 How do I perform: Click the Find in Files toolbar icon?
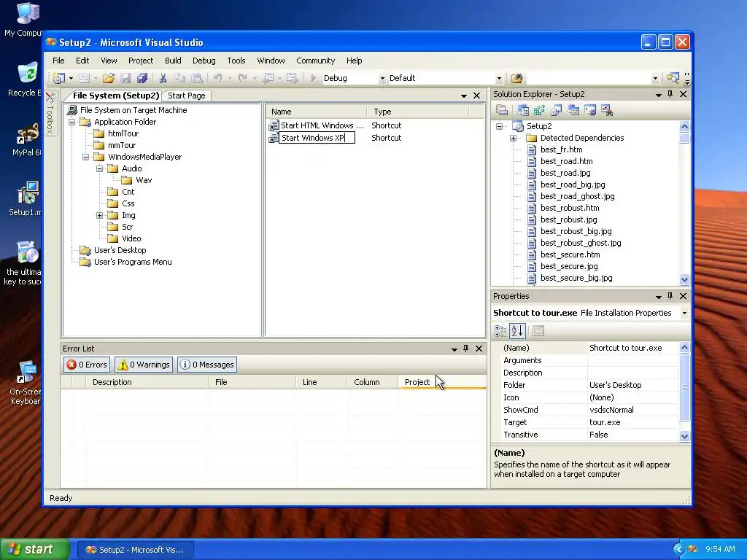pyautogui.click(x=517, y=78)
